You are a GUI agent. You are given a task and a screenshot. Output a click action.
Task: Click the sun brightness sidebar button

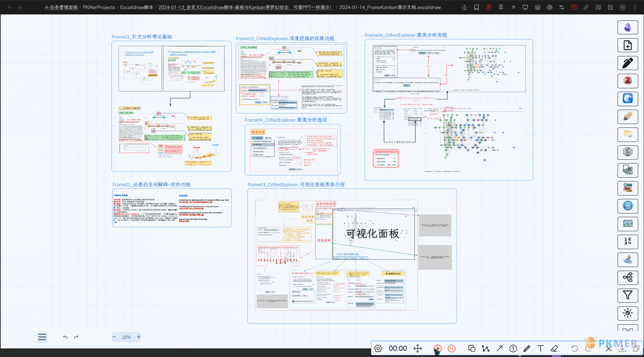tap(628, 313)
